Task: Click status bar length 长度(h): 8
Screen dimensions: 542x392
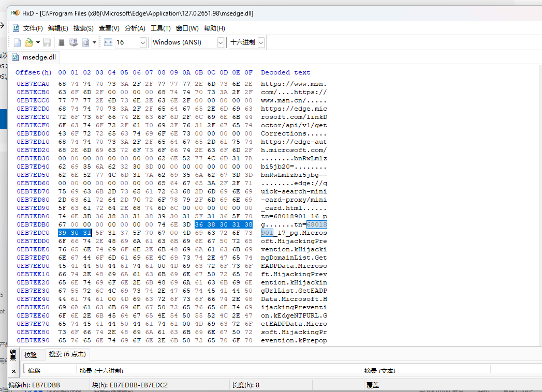Action: click(x=245, y=385)
